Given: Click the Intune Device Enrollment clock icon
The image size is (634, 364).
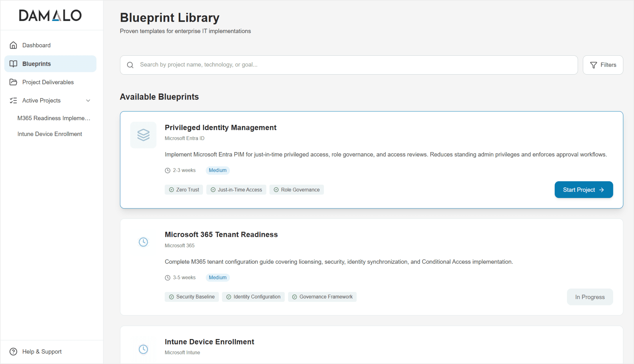Looking at the screenshot, I should pyautogui.click(x=143, y=349).
